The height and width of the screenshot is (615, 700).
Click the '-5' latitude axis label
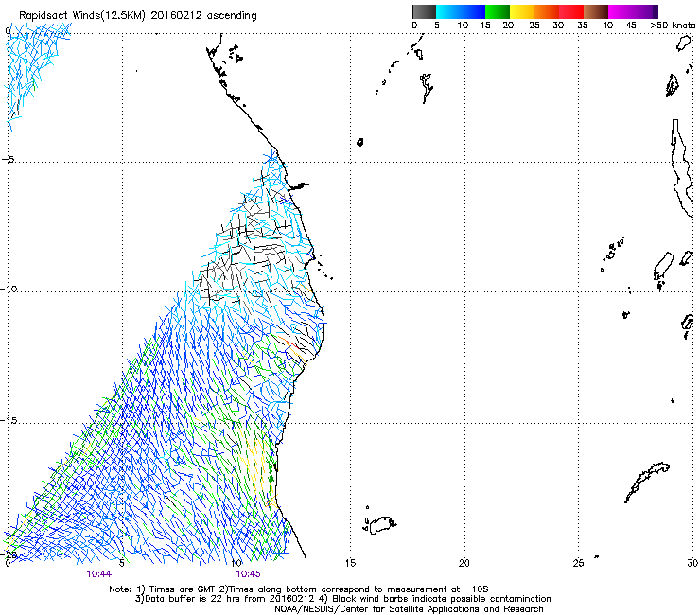pos(9,160)
